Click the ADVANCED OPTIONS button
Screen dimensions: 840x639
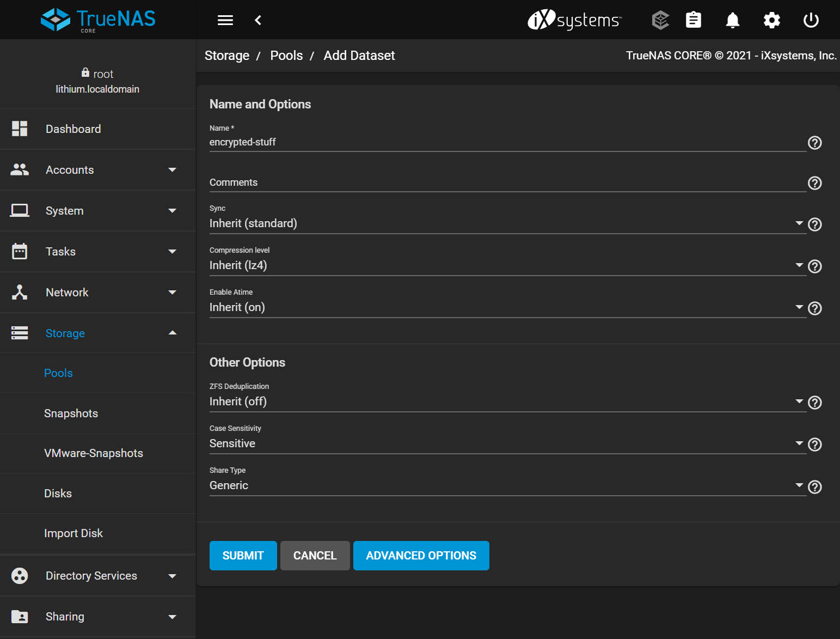click(x=421, y=556)
